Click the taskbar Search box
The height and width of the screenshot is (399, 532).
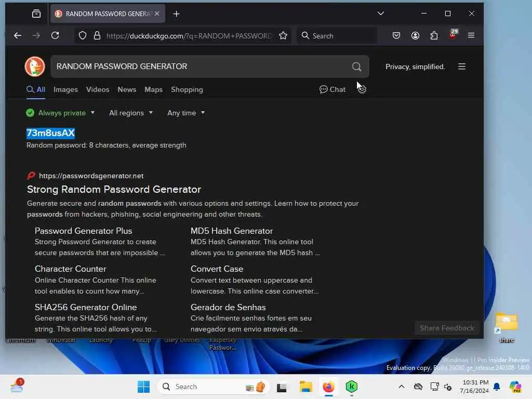point(214,387)
